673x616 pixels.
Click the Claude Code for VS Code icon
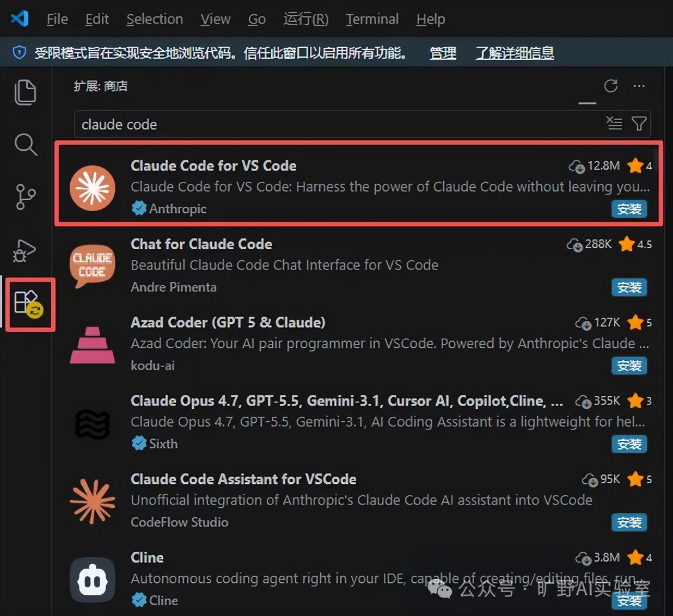coord(93,188)
